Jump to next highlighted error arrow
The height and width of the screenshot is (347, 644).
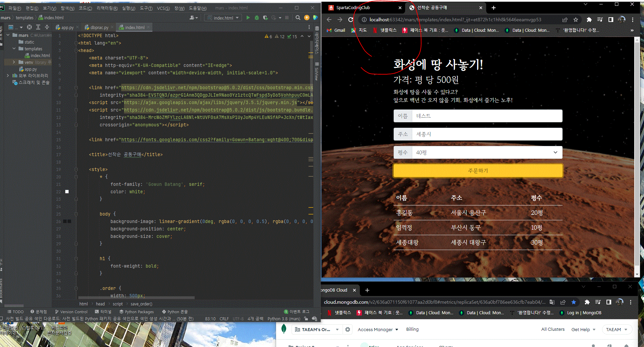[x=309, y=36]
